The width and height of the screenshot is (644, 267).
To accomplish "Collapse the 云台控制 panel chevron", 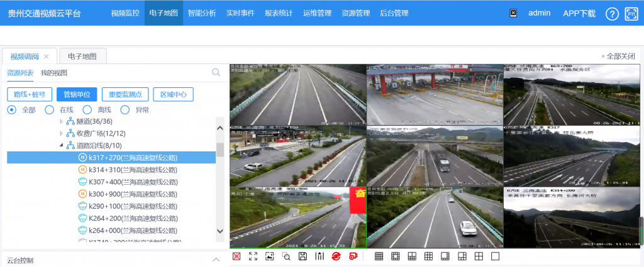I will [x=216, y=259].
